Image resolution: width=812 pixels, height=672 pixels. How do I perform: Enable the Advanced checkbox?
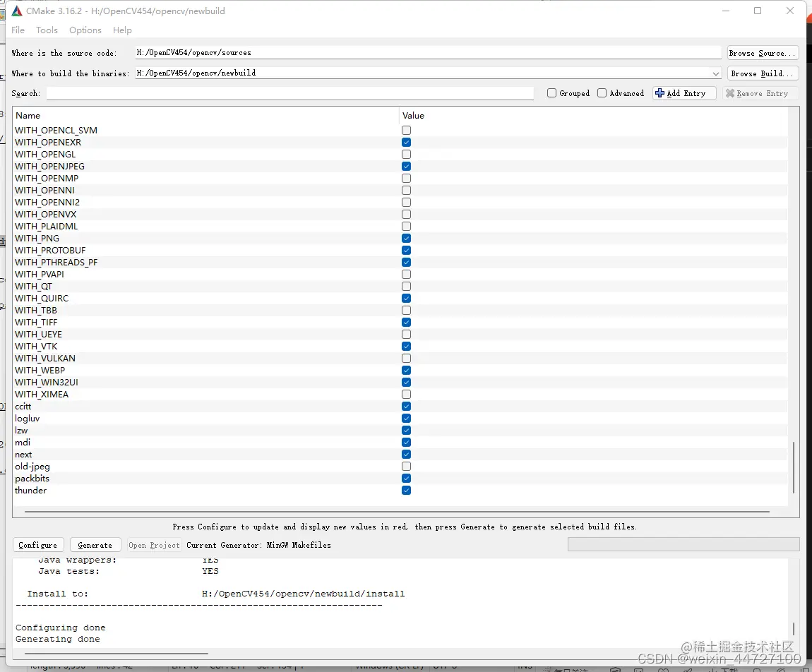click(x=602, y=93)
